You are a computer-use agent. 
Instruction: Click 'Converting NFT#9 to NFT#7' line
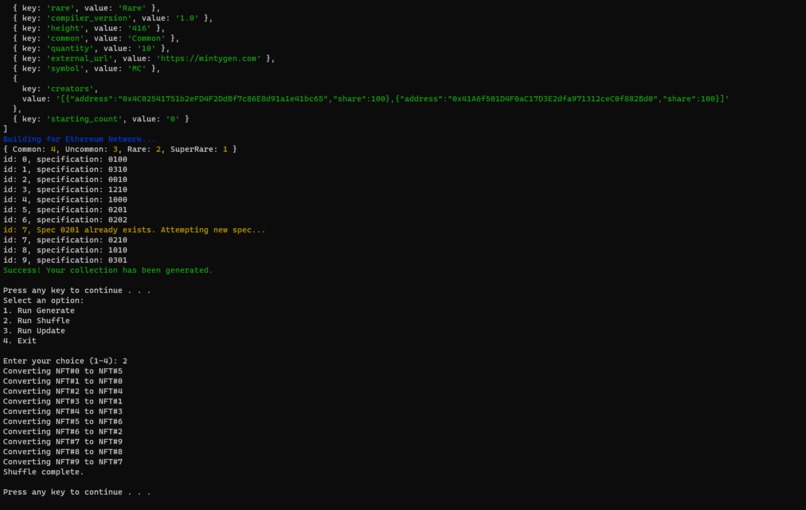pyautogui.click(x=63, y=462)
